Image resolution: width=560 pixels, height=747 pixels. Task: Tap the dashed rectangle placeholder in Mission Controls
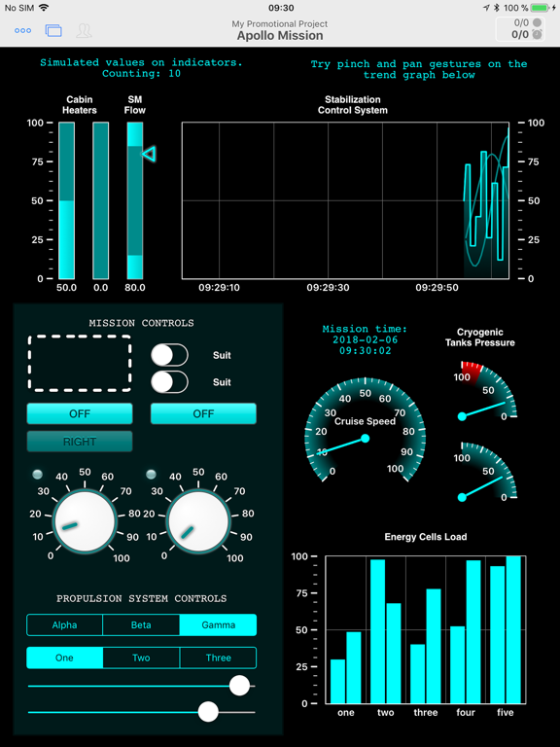click(80, 364)
